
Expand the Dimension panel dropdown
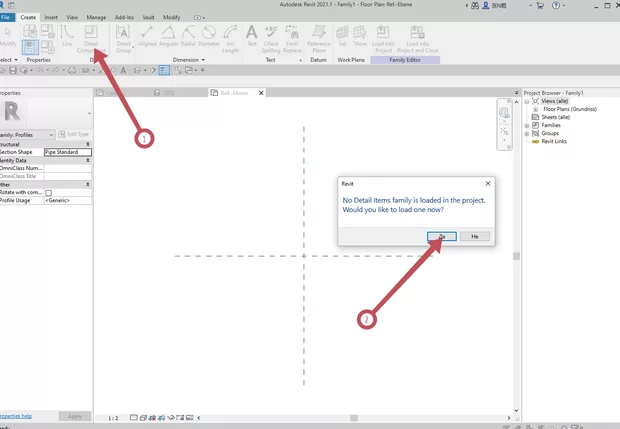click(189, 60)
